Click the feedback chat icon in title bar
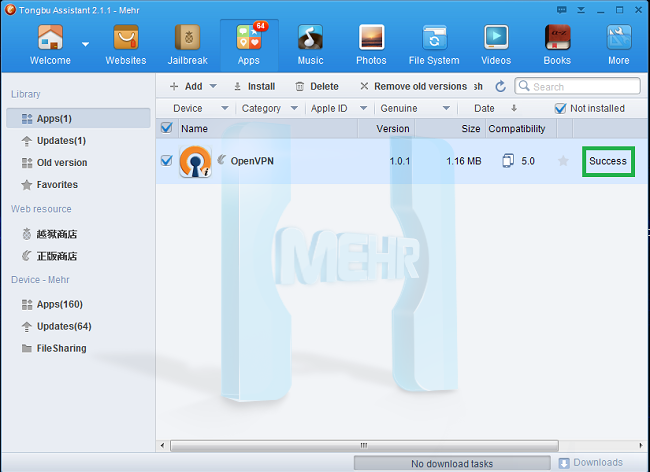The height and width of the screenshot is (472, 650). pos(562,10)
